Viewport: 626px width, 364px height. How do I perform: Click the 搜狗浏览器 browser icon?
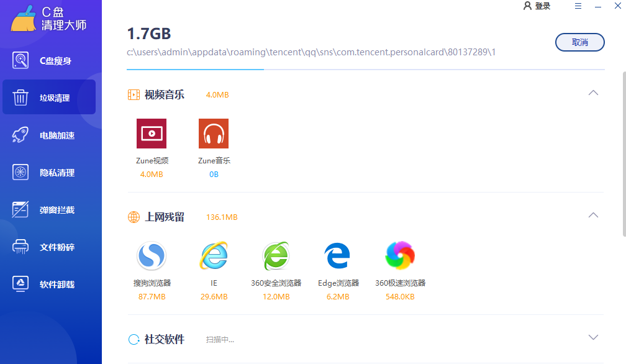(x=152, y=255)
